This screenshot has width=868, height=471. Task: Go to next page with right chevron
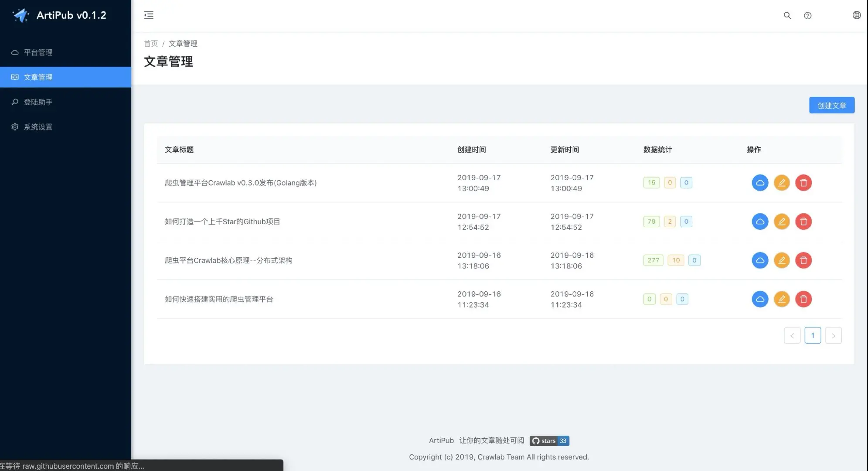833,335
